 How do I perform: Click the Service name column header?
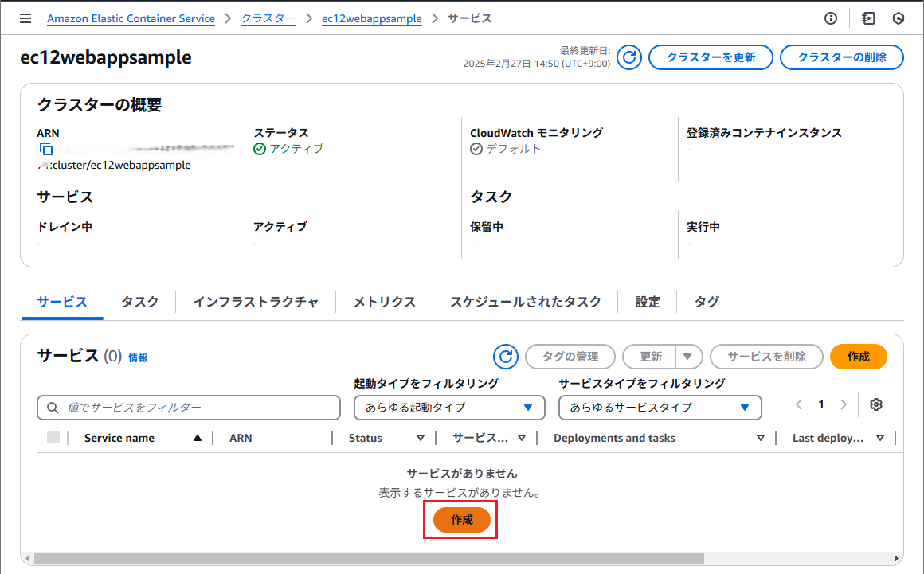pyautogui.click(x=119, y=438)
